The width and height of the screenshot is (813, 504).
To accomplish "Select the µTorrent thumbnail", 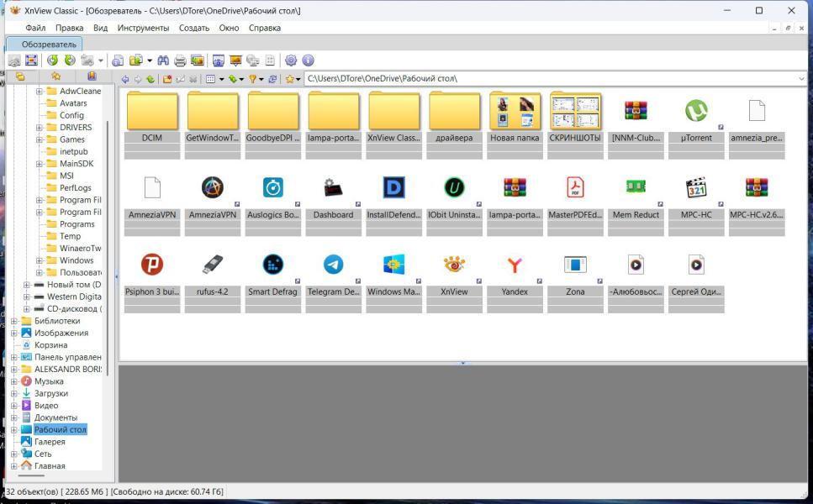I will click(x=696, y=112).
